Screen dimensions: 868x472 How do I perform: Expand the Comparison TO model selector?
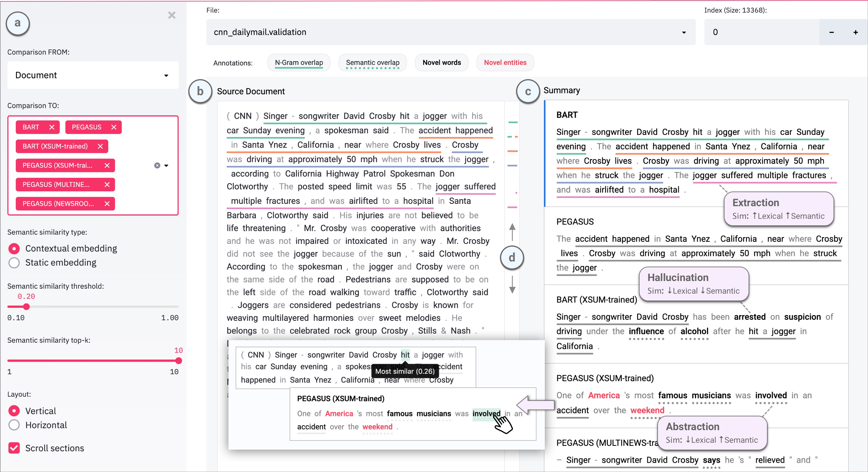[166, 165]
